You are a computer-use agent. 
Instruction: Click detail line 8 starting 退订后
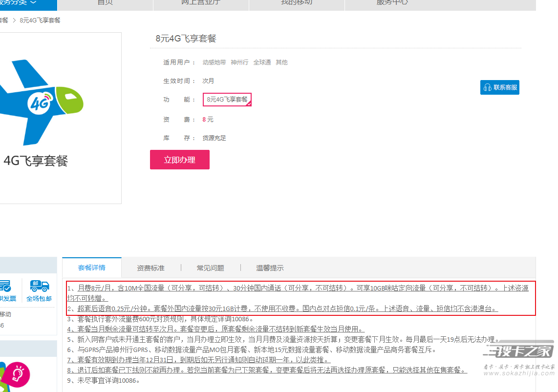(x=267, y=370)
